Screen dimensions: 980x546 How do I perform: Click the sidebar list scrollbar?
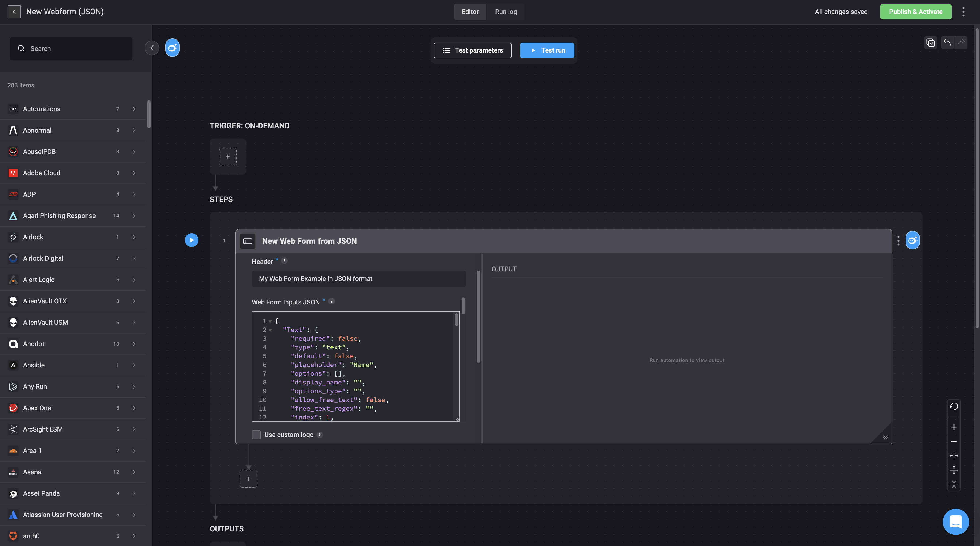tap(149, 114)
